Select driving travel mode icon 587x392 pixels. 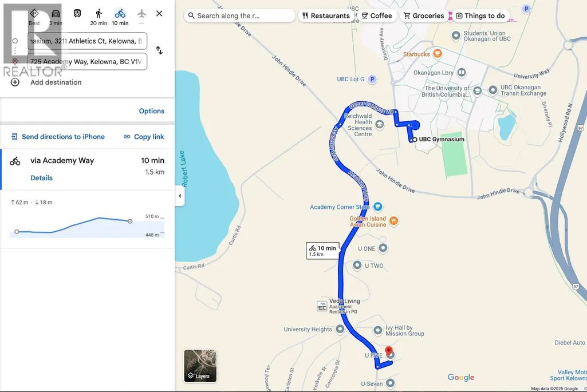pos(56,14)
